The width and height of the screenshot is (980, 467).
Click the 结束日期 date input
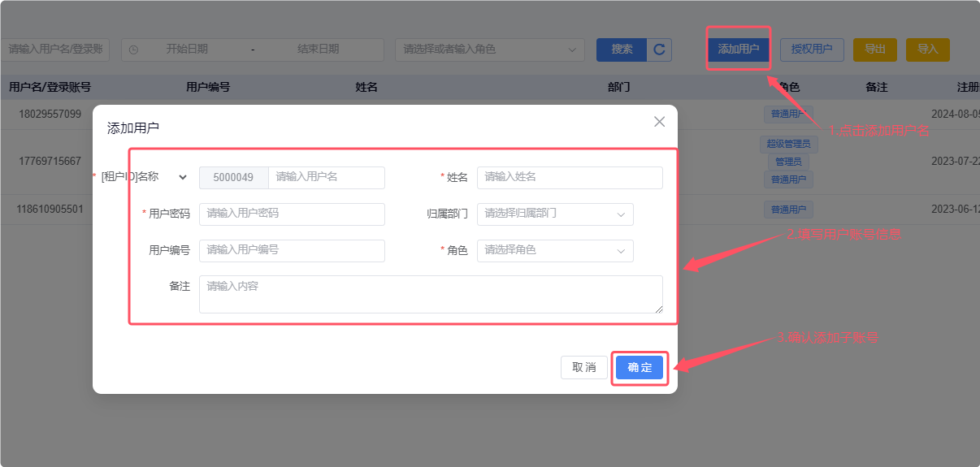[x=319, y=50]
